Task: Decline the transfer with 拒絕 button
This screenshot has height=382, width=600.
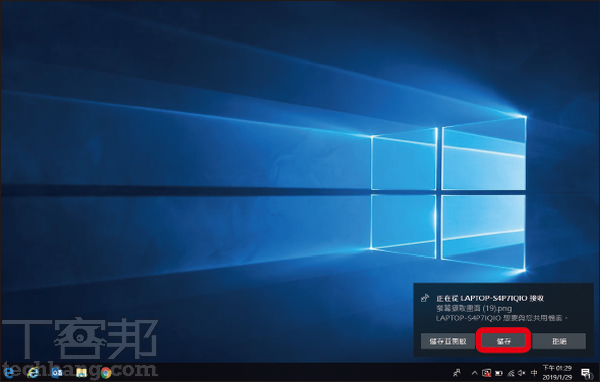Action: [559, 341]
